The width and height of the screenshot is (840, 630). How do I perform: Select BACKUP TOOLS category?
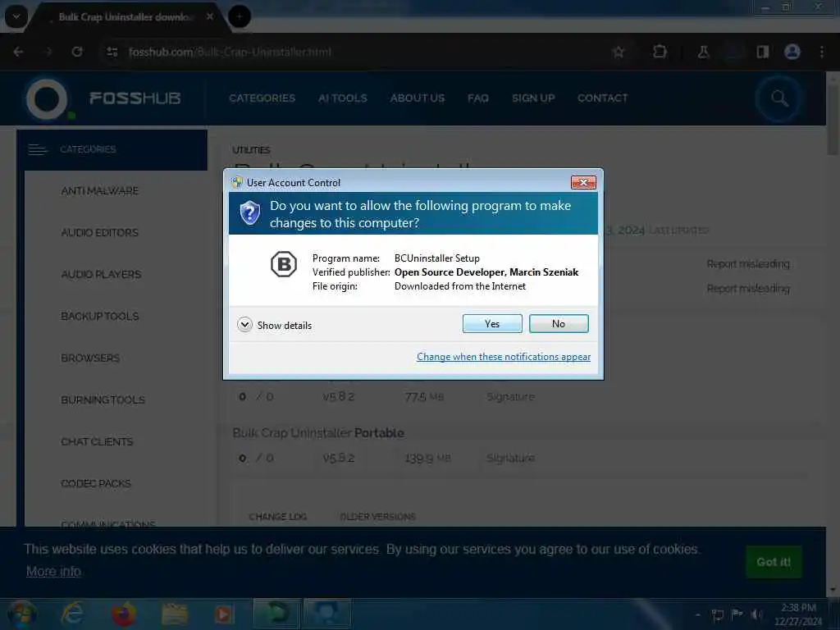(99, 316)
